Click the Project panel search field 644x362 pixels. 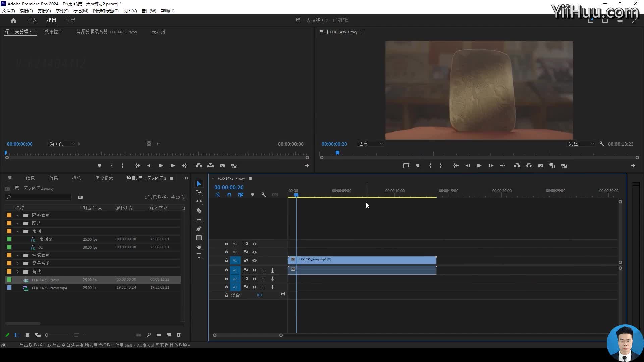[x=38, y=197]
